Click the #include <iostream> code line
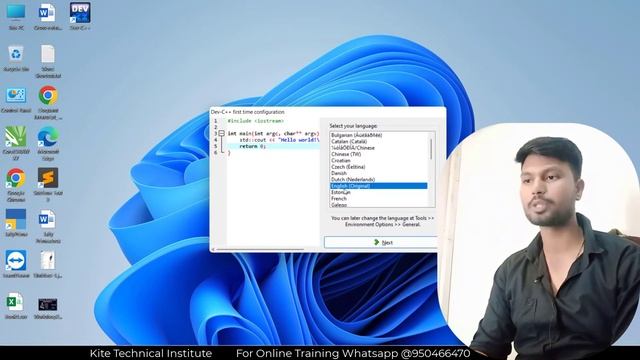The image size is (640, 360). coord(256,121)
